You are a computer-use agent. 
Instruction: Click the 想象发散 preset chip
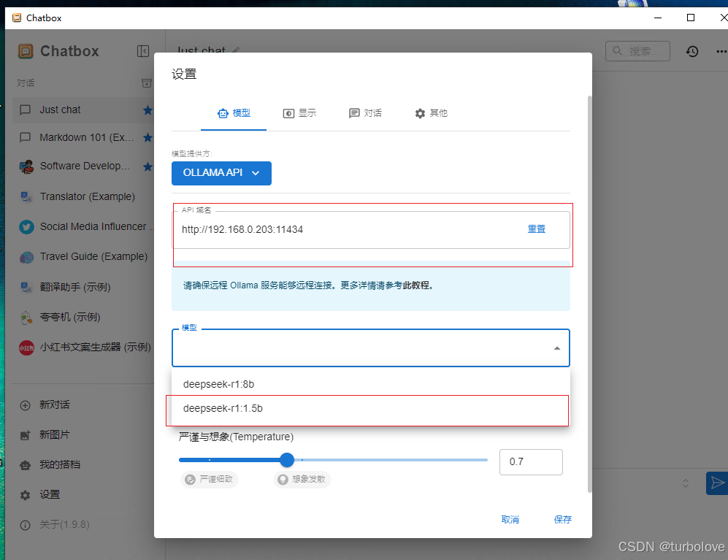click(x=302, y=479)
